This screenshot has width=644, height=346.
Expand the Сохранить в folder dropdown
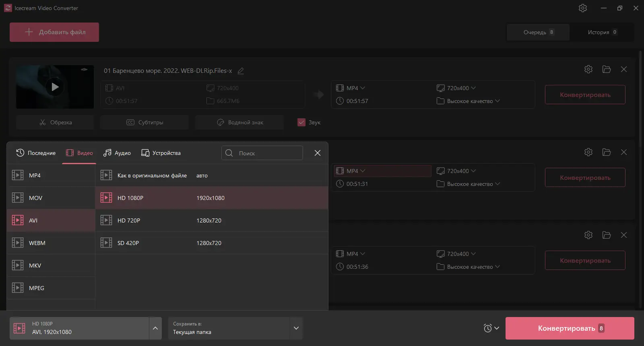pyautogui.click(x=296, y=328)
